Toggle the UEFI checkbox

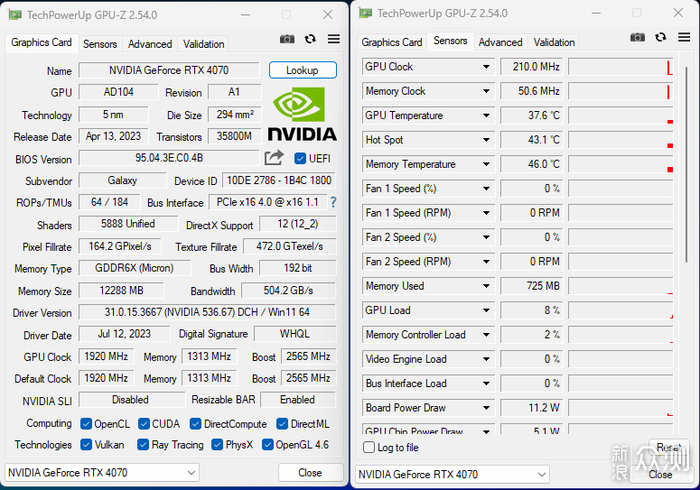[x=300, y=158]
